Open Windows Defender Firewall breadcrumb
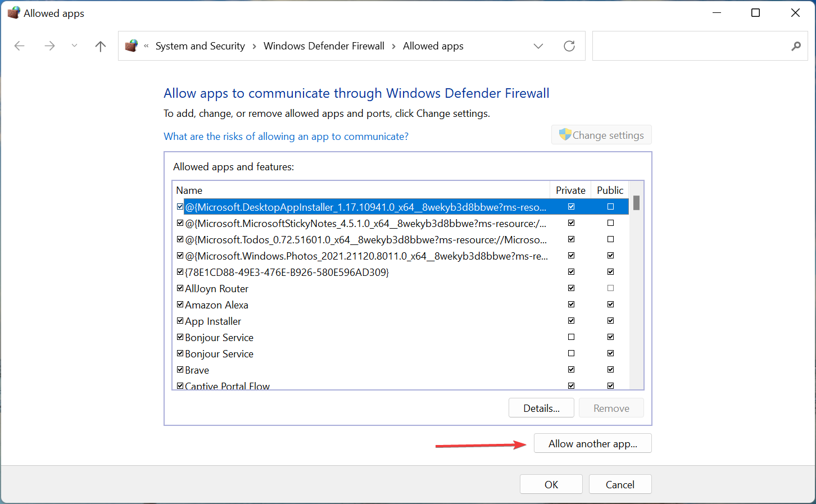The height and width of the screenshot is (504, 816). 324,46
